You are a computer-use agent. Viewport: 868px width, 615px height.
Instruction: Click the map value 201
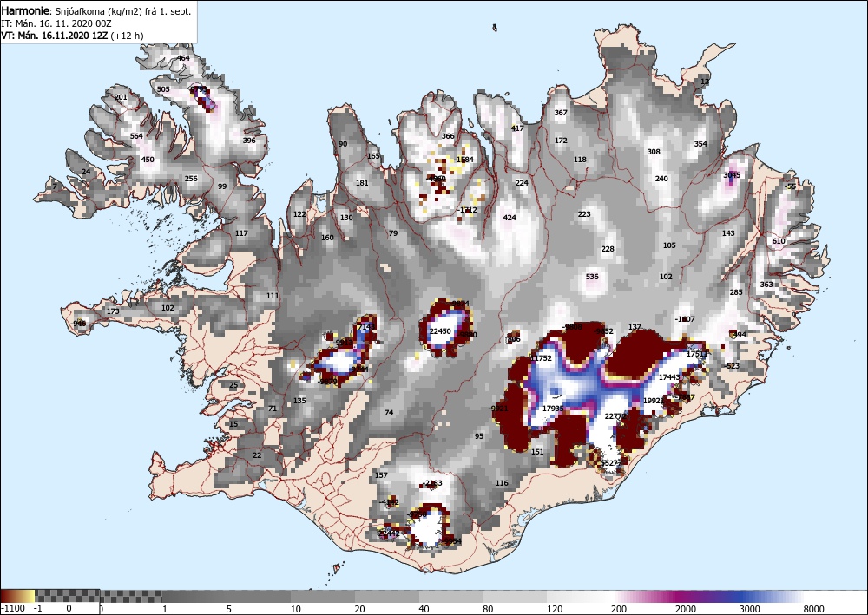pyautogui.click(x=121, y=97)
